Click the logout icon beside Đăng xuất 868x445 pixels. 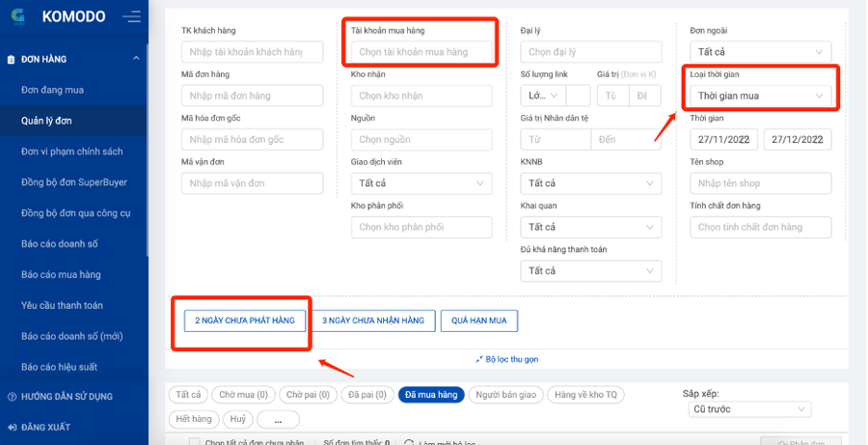(11, 427)
